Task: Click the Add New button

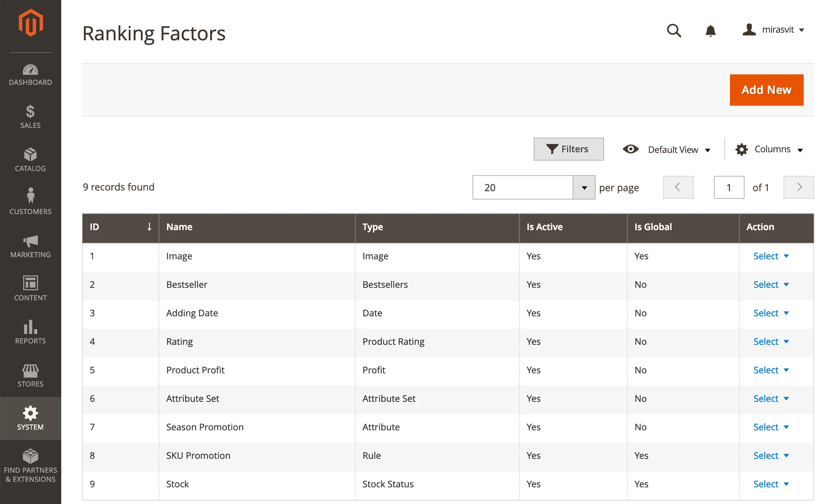Action: click(x=766, y=90)
